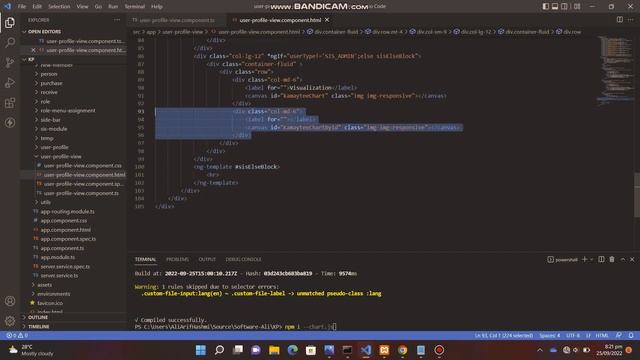Open notifications bell in status bar
The width and height of the screenshot is (640, 360).
point(631,335)
